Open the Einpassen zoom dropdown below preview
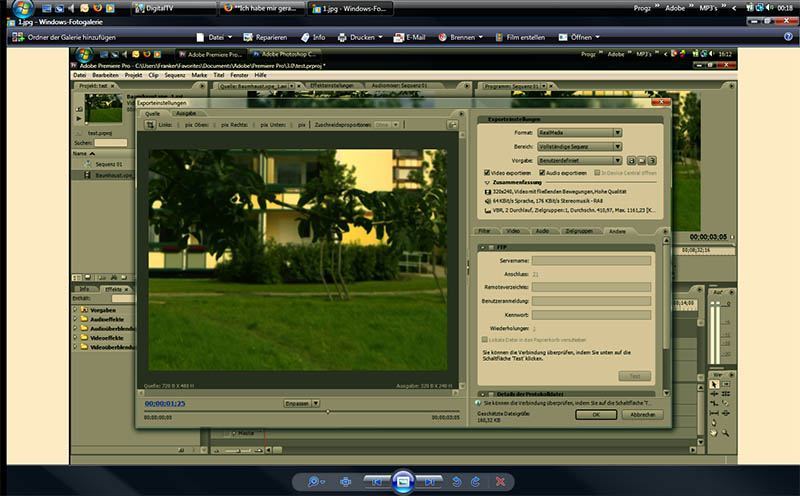 coord(302,403)
